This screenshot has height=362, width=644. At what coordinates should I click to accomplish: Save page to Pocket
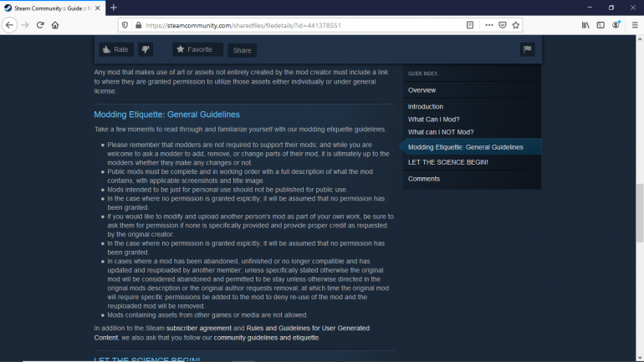point(503,25)
